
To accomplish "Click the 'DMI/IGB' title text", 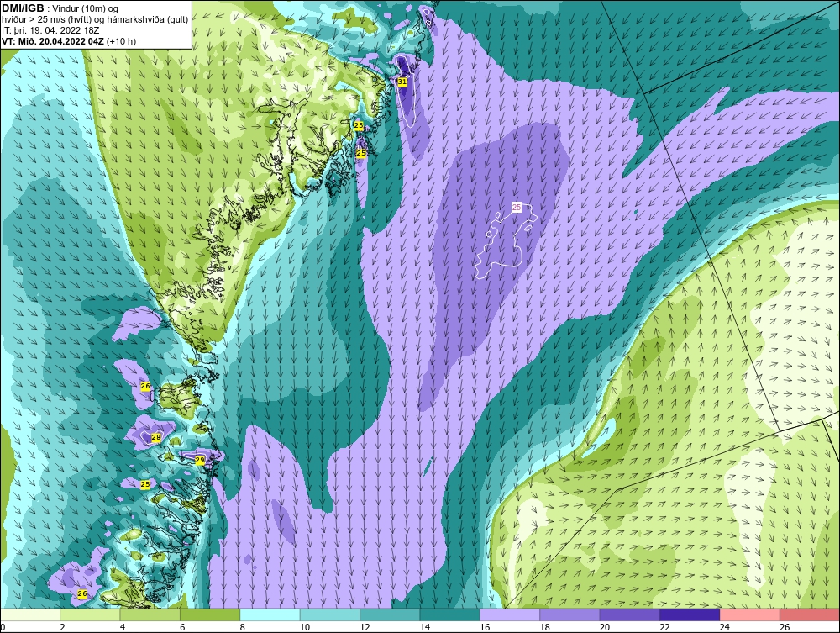I will click(x=23, y=8).
